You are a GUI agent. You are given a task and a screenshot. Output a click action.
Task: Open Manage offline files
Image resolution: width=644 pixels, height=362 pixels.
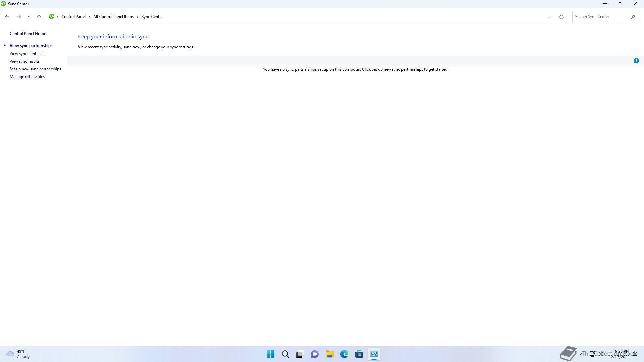[27, 77]
